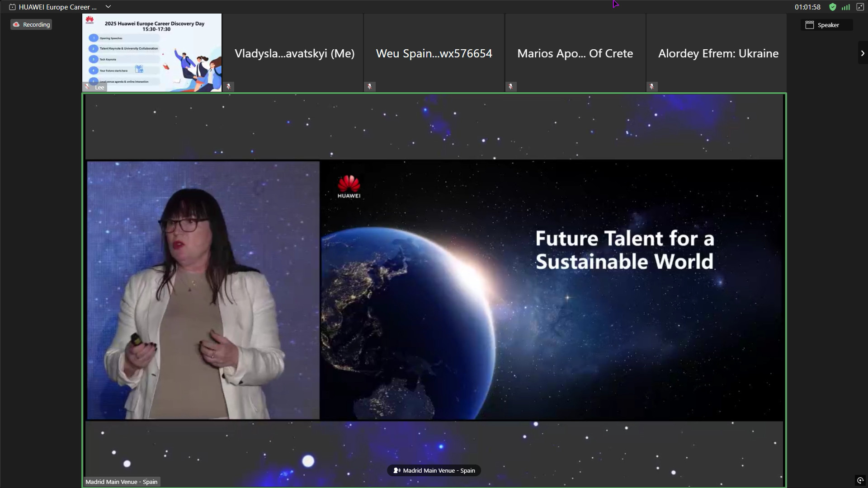Click the small icon in the bottom-right corner
This screenshot has height=488, width=868.
[x=860, y=480]
